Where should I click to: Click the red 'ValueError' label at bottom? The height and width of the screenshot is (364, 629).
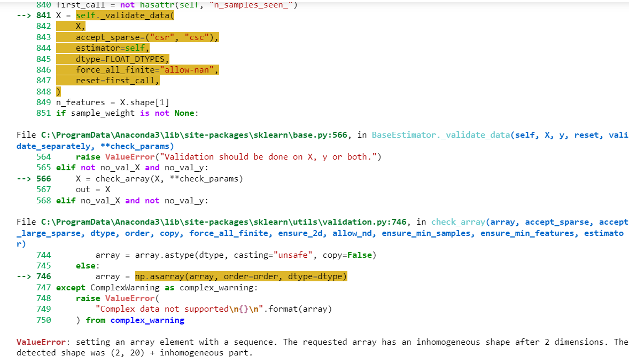(41, 342)
